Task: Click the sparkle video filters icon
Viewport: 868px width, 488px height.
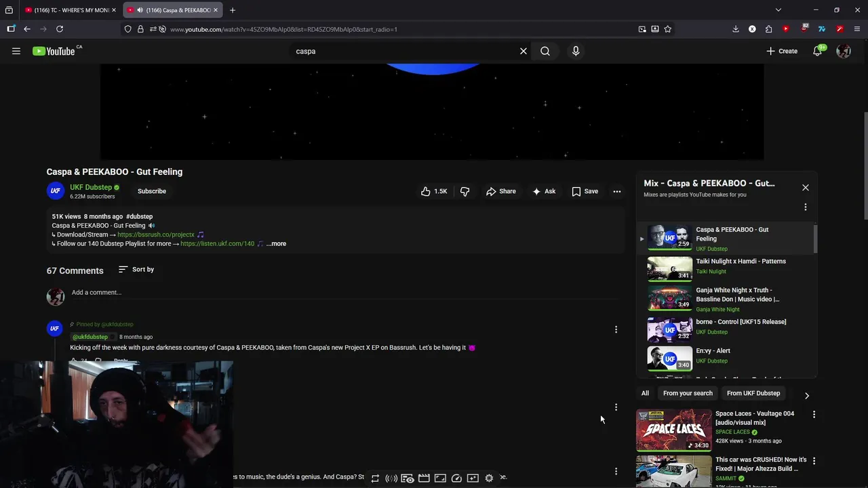Action: (473, 478)
